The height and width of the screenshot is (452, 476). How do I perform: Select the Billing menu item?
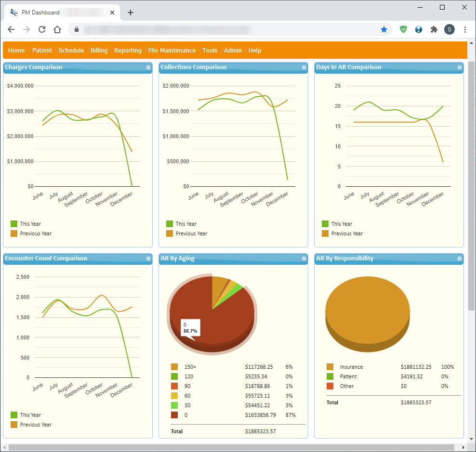99,50
